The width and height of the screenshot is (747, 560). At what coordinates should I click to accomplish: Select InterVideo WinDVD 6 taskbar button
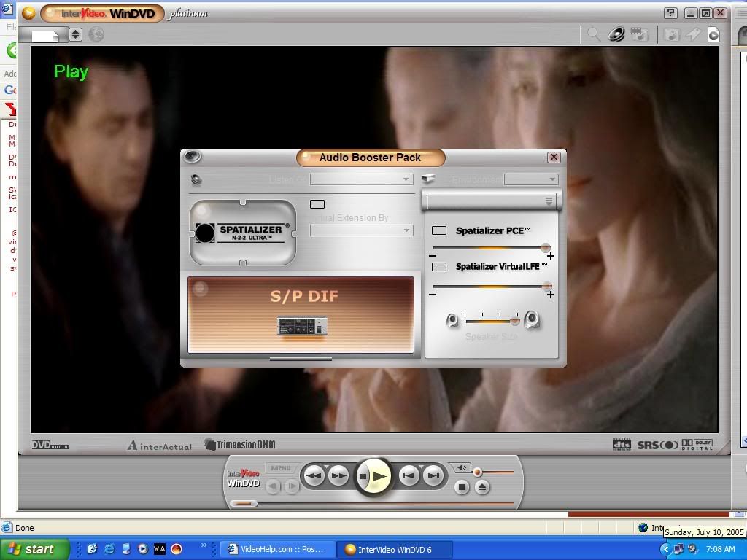point(395,550)
